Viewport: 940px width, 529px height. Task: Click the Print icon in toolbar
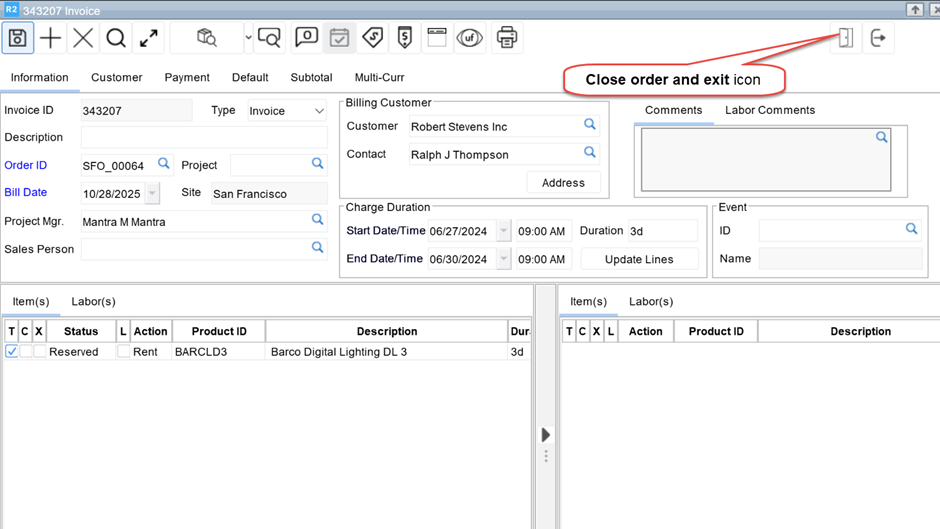coord(507,38)
